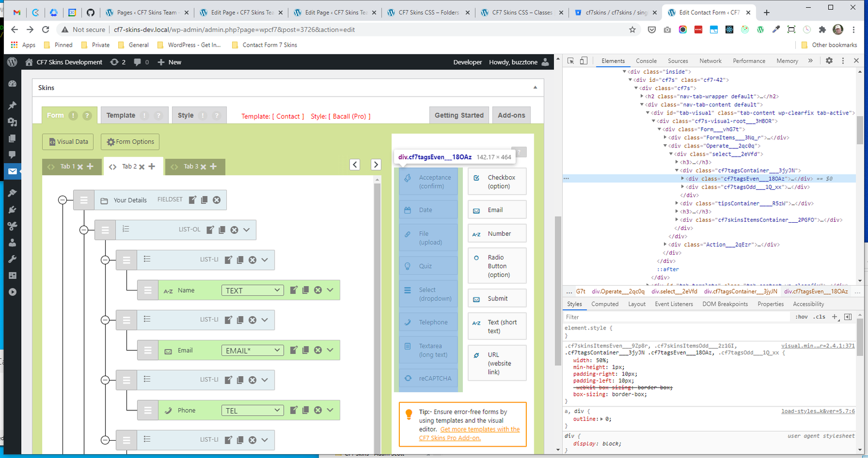The height and width of the screenshot is (458, 868).
Task: Open the Console tab in DevTools
Action: click(x=646, y=61)
